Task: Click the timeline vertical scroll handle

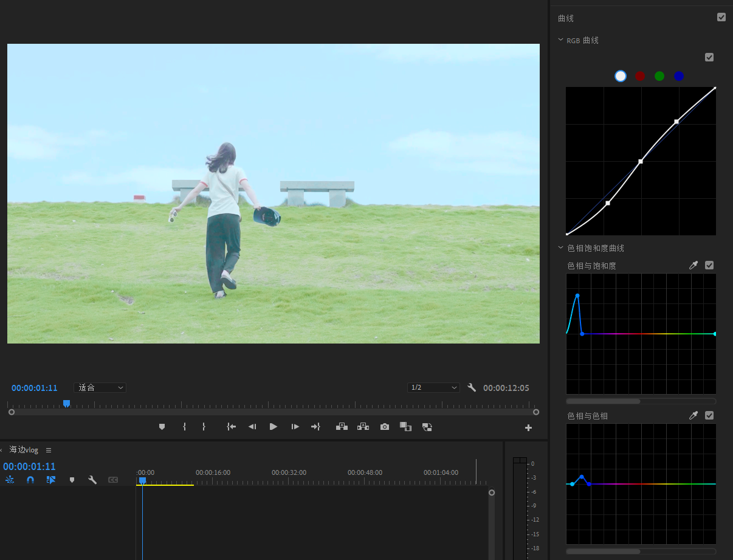Action: coord(492,493)
